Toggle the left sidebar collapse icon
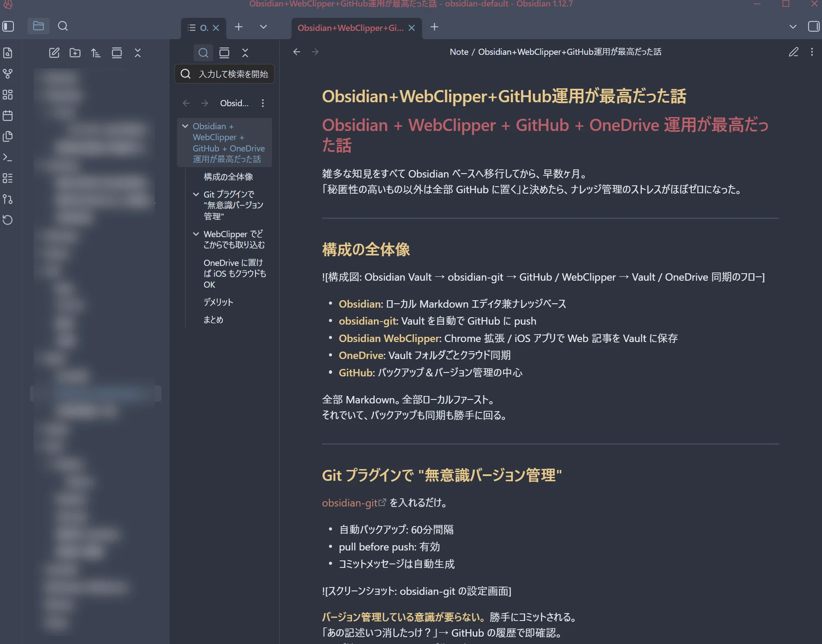 8,27
